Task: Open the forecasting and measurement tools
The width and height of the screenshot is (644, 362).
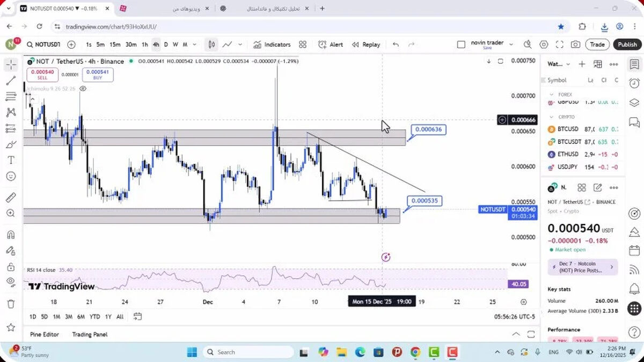Action: coord(11,128)
